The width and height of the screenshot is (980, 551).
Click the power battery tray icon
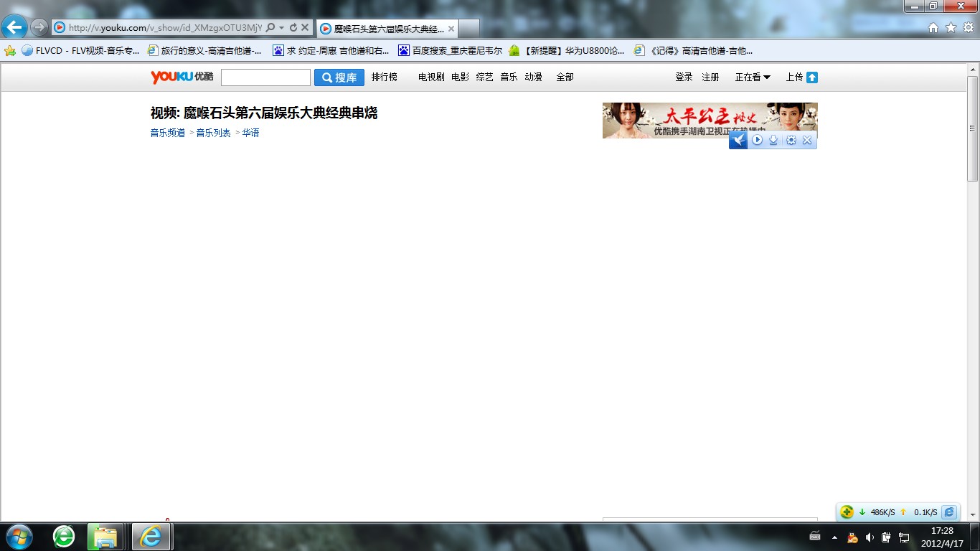tap(887, 537)
